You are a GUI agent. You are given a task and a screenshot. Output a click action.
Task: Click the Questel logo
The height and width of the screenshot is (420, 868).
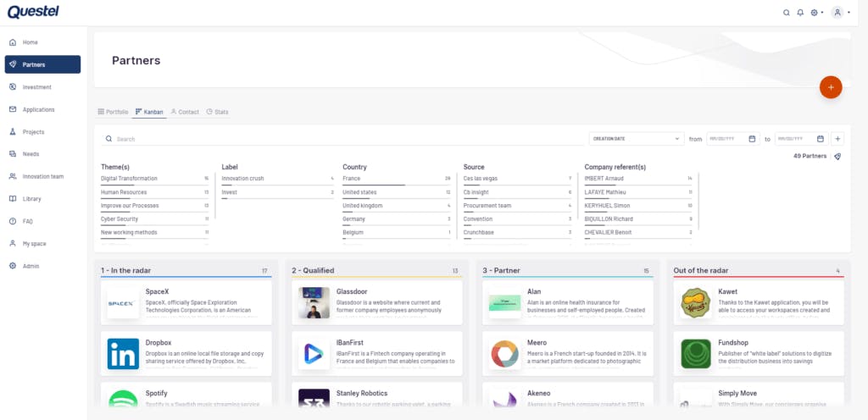click(33, 12)
